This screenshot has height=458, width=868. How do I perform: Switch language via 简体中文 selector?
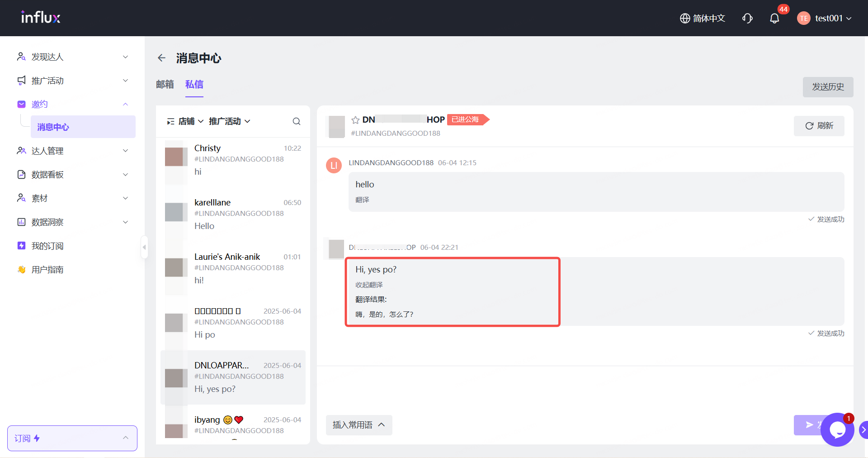tap(703, 19)
